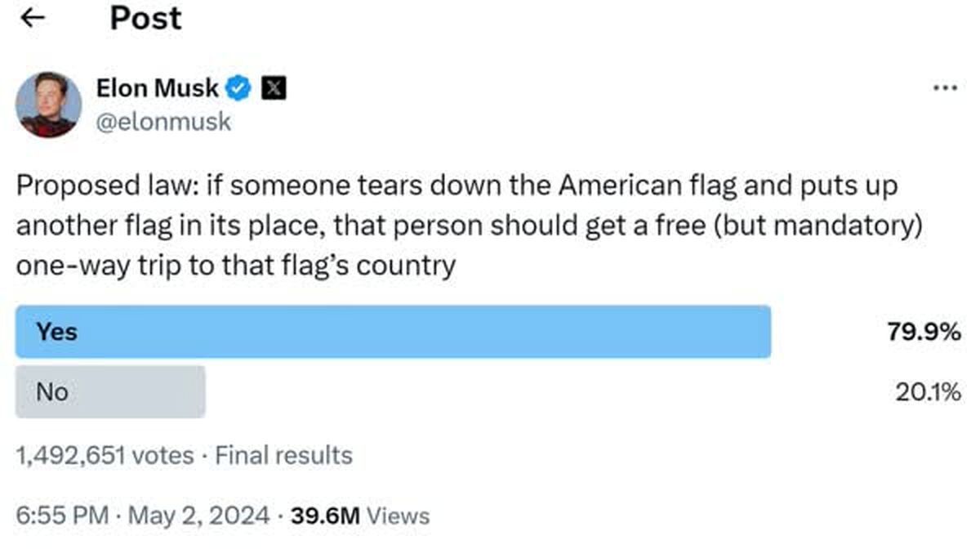Click the blue verified checkmark badge
The height and width of the screenshot is (554, 980).
click(x=238, y=88)
